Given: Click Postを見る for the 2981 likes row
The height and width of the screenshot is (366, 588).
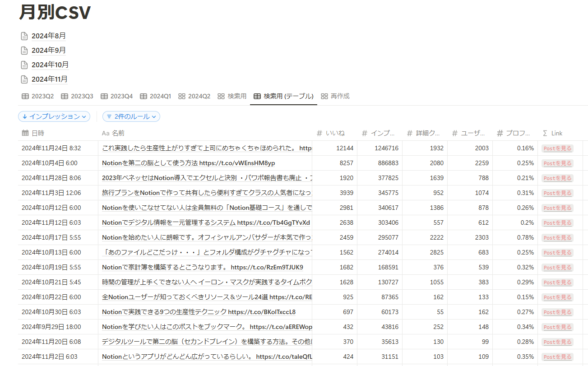Looking at the screenshot, I should pos(557,208).
